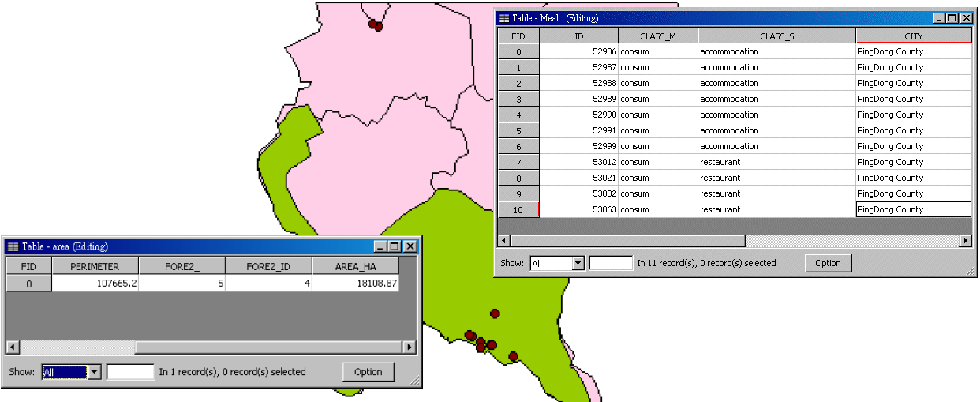Screen dimensions: 980x402
Task: Click the right arrow of the area table scrollbar
Action: coord(409,348)
